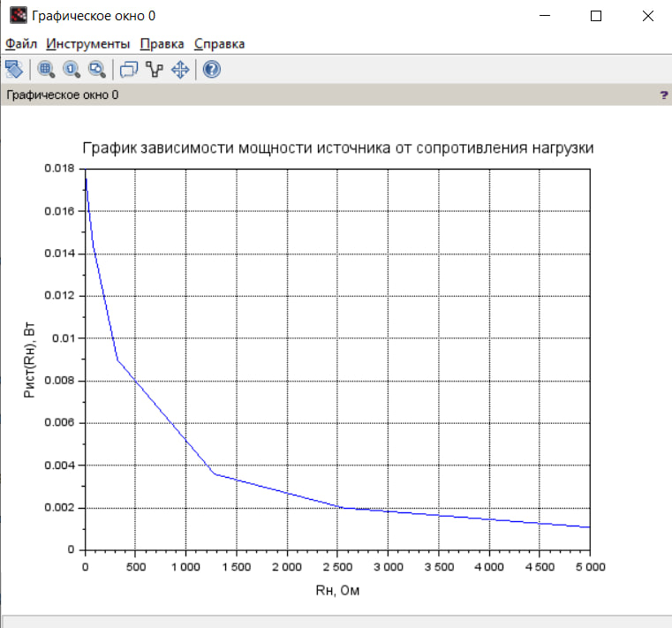This screenshot has width=672, height=628.
Task: Close the graphic window
Action: coord(648,16)
